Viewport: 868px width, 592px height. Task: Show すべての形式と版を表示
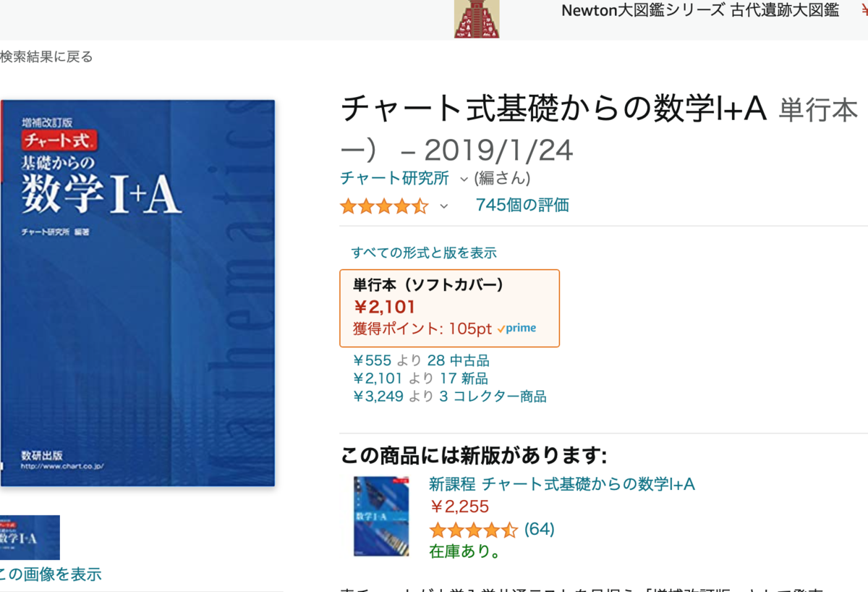(424, 253)
